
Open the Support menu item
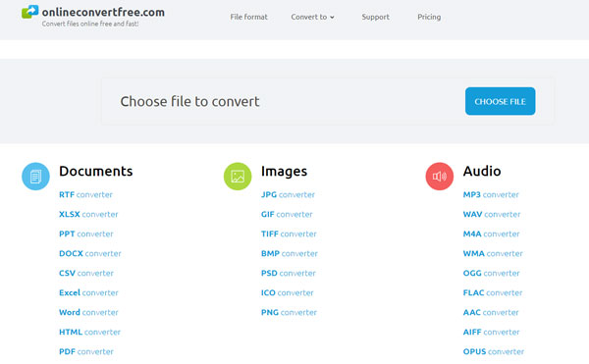click(x=376, y=17)
